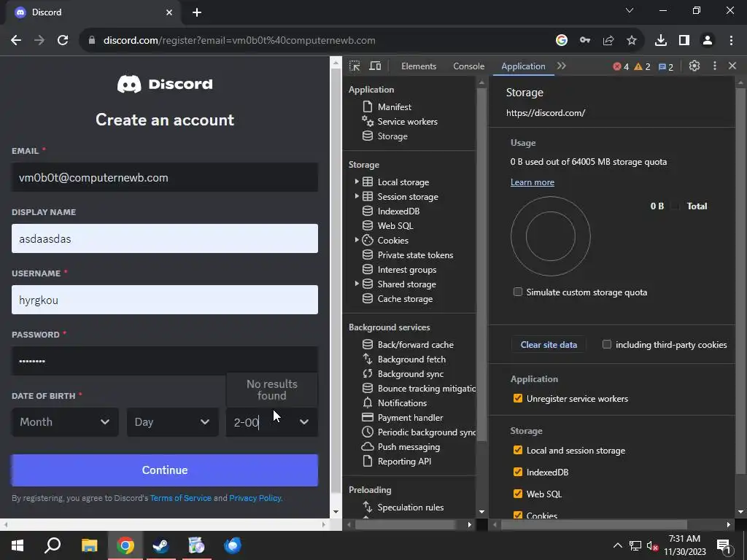Open Reporting API item
This screenshot has width=747, height=560.
(404, 462)
